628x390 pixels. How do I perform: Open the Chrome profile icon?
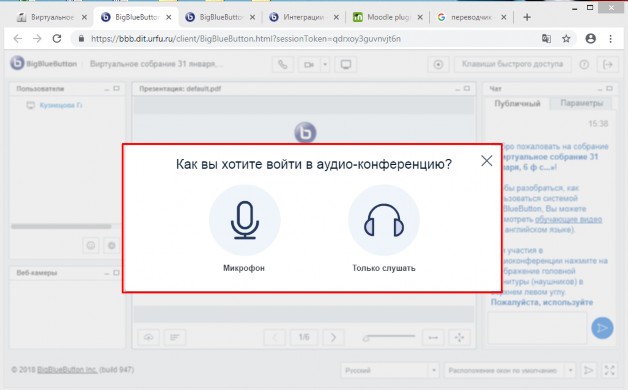[x=591, y=38]
